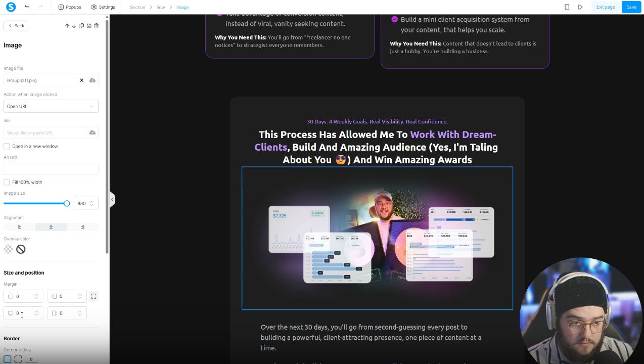Remove the Group6311.png image file
Screen dimensions: 644x364
(x=81, y=80)
